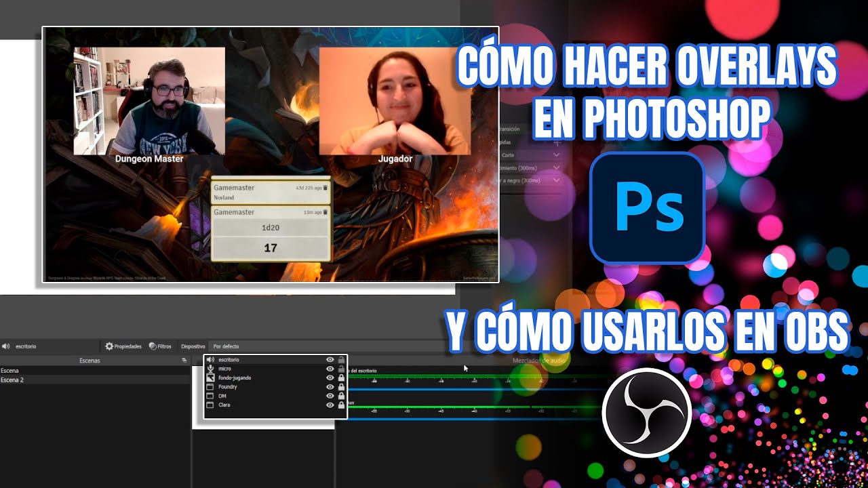
Task: Click the Escenas panel header
Action: 90,361
